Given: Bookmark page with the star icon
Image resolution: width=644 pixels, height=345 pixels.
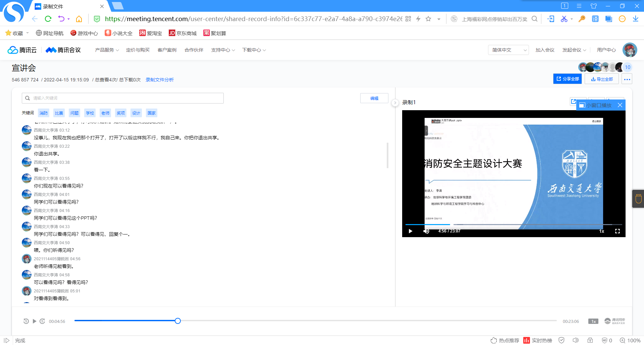Looking at the screenshot, I should click(x=428, y=19).
